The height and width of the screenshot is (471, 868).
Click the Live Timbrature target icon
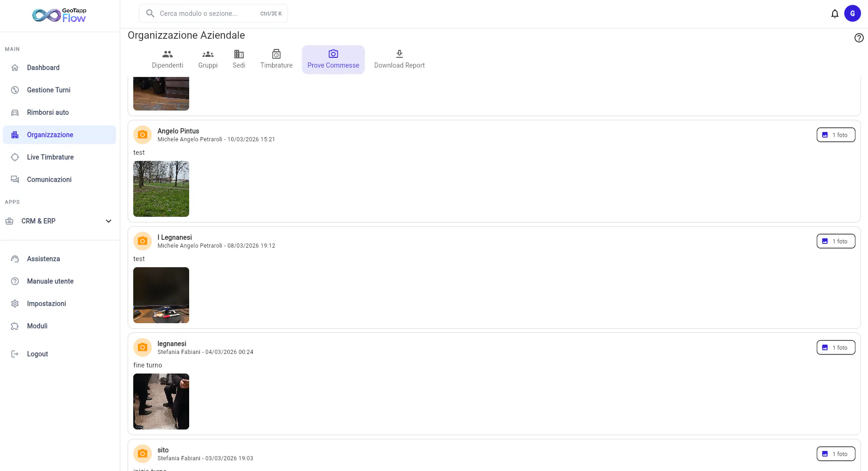point(15,157)
